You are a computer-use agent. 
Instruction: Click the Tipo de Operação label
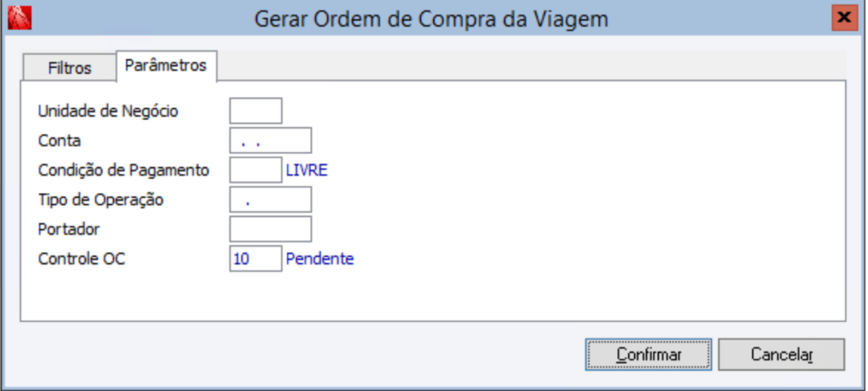(x=100, y=200)
